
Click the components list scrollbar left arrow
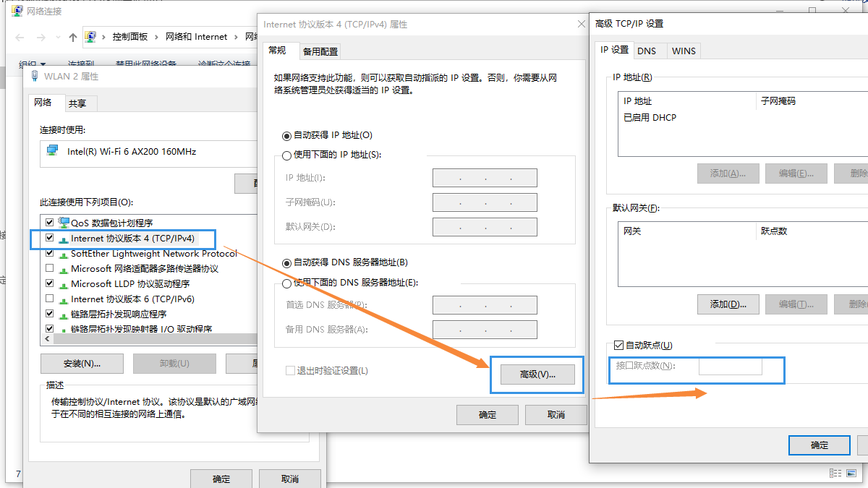[48, 338]
